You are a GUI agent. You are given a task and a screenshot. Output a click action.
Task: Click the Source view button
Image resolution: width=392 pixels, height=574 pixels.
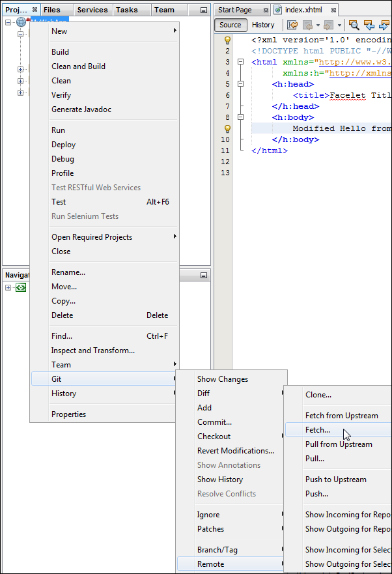(x=231, y=25)
